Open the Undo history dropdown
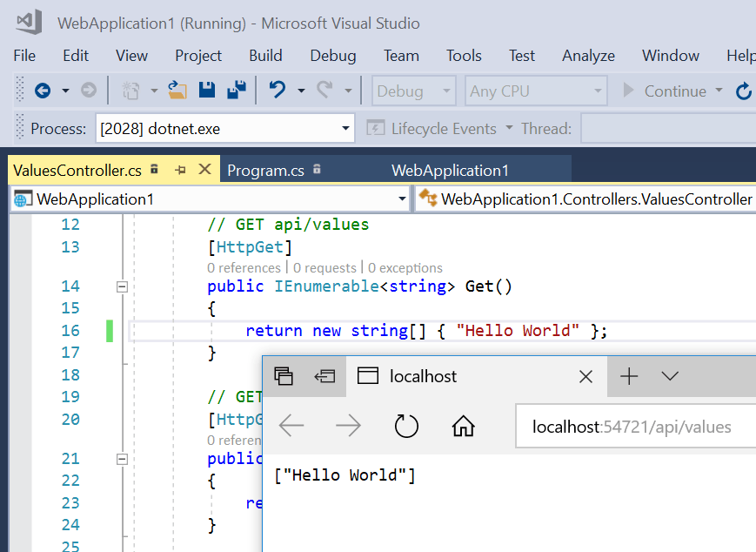 click(x=301, y=91)
